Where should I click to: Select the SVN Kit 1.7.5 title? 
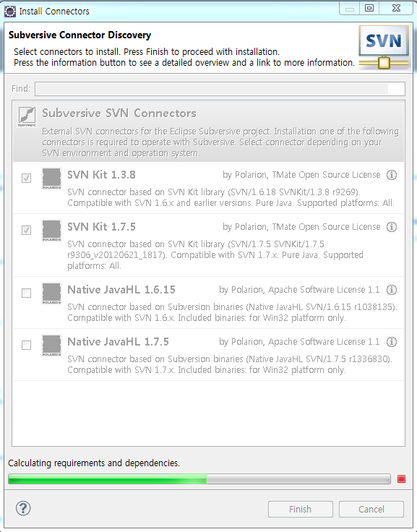tap(101, 227)
